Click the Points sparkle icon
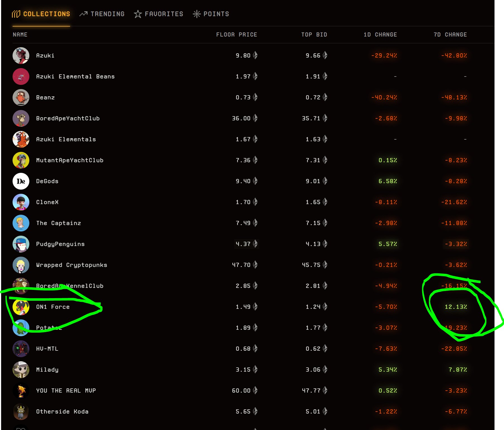 coord(197,14)
